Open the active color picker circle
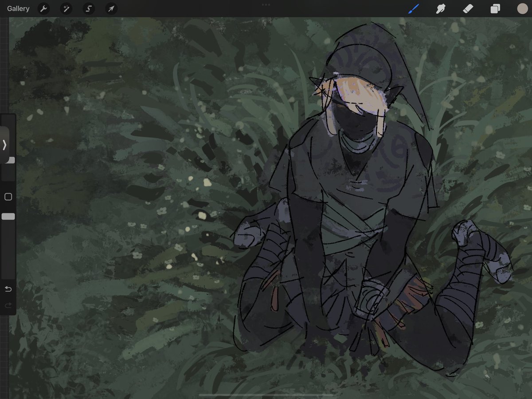Screen dimensions: 532x399 coord(522,8)
